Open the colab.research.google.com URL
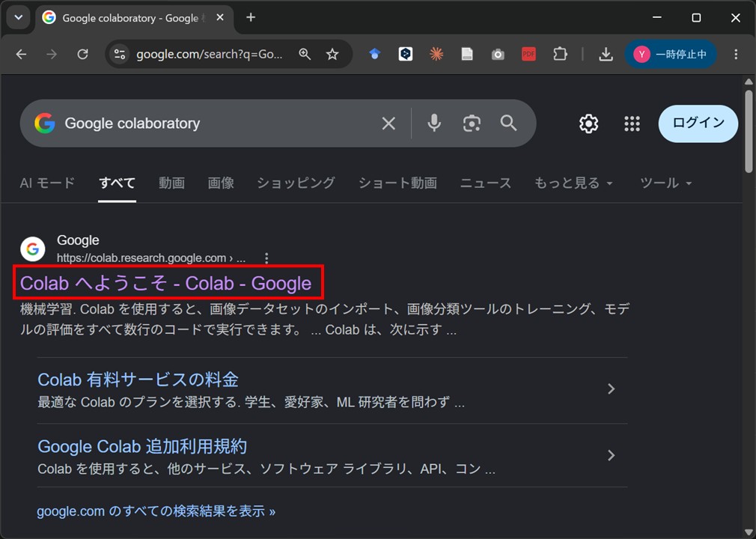Image resolution: width=756 pixels, height=539 pixels. pos(151,258)
